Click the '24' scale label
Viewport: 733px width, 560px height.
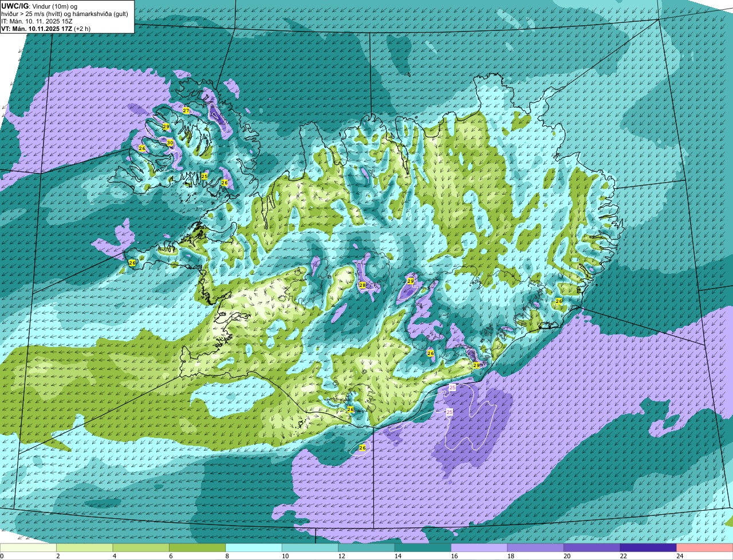pyautogui.click(x=680, y=555)
